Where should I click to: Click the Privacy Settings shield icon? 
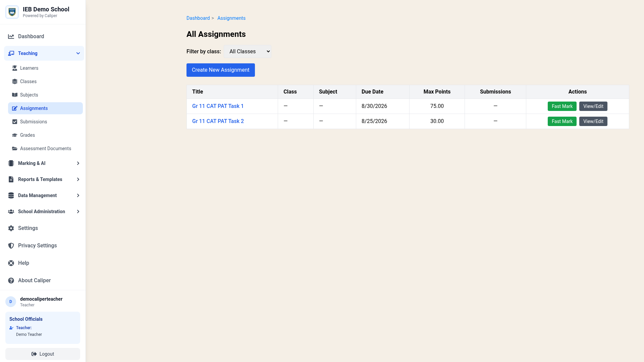[x=11, y=246]
